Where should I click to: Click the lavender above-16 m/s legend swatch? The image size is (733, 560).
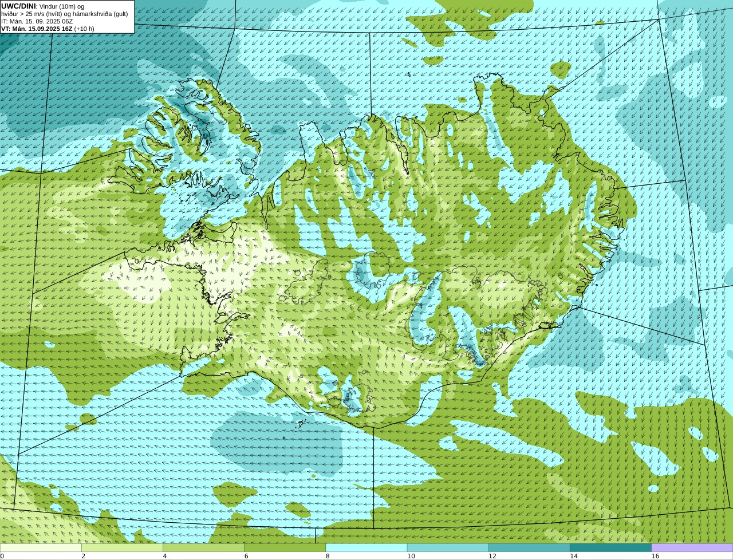pyautogui.click(x=692, y=547)
